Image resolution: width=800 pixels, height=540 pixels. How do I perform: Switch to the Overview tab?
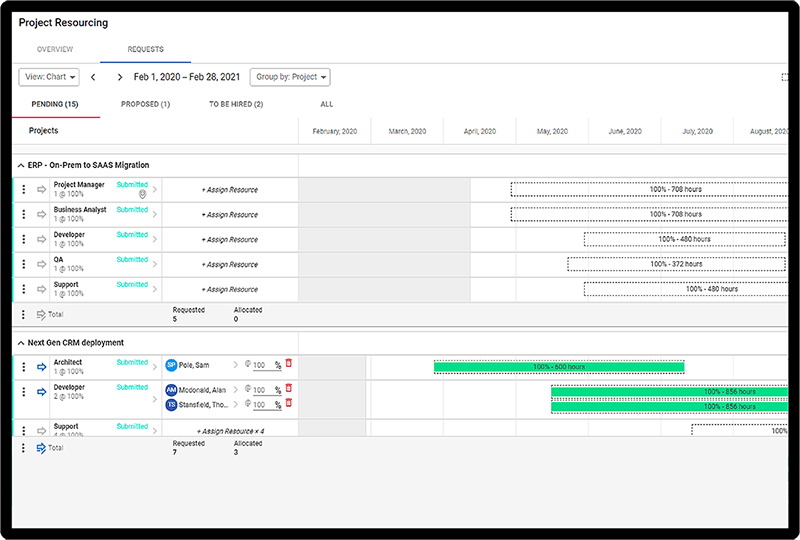click(55, 50)
